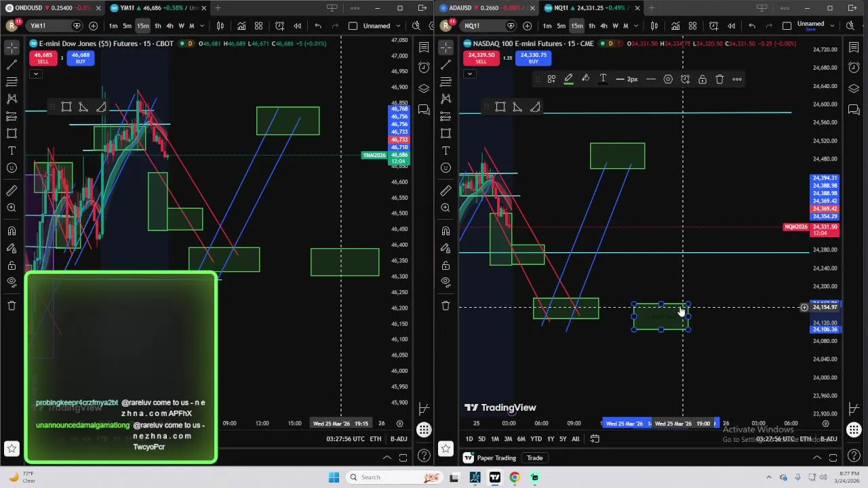Add symbol to compare in NQ1! window
Screen dimensions: 868x488
click(x=527, y=26)
